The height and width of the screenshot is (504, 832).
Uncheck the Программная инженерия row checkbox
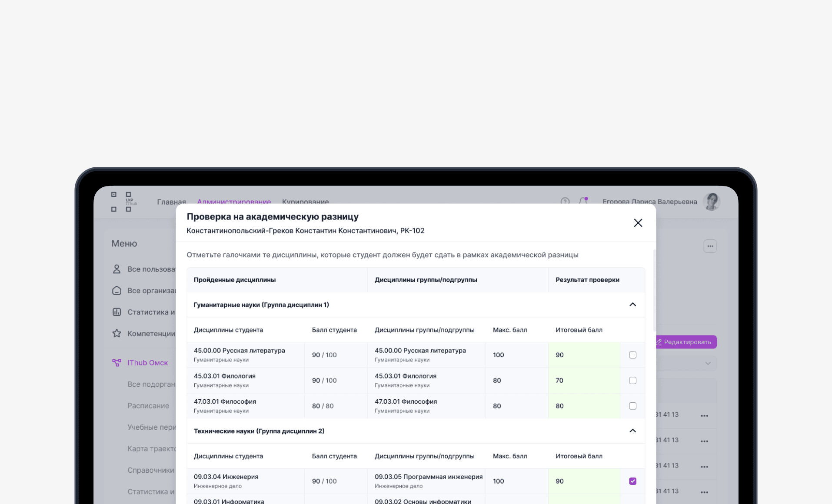click(x=632, y=481)
